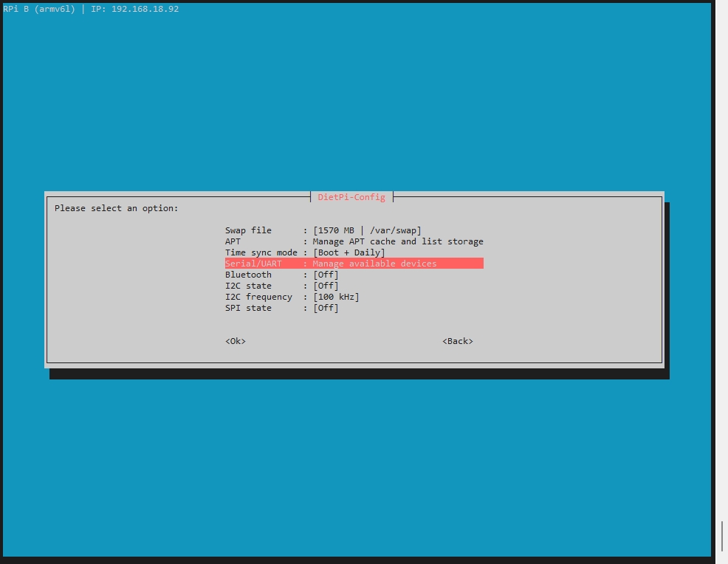Toggle the SPI state [Off] setting
Screen dimensions: 728x564
(354, 309)
